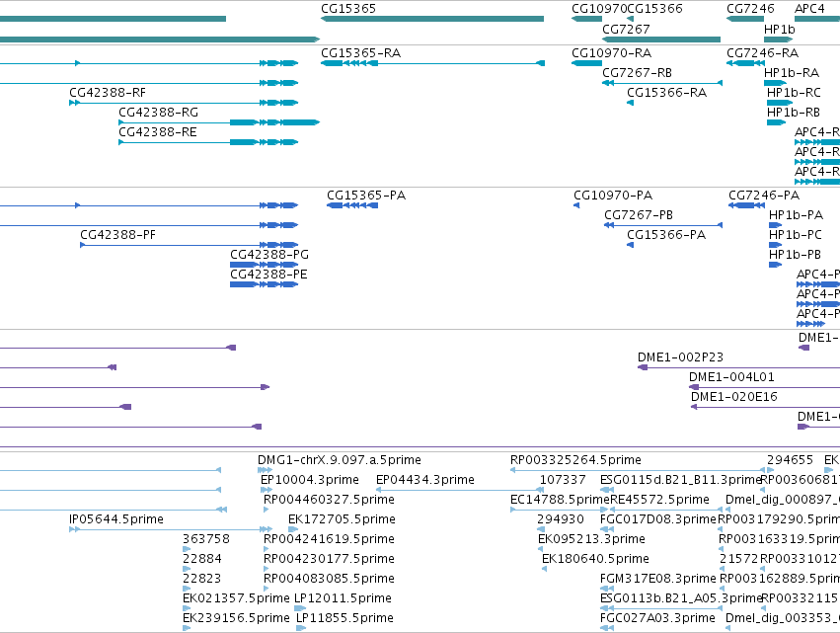Open EST label LP12011.5prime

click(343, 598)
